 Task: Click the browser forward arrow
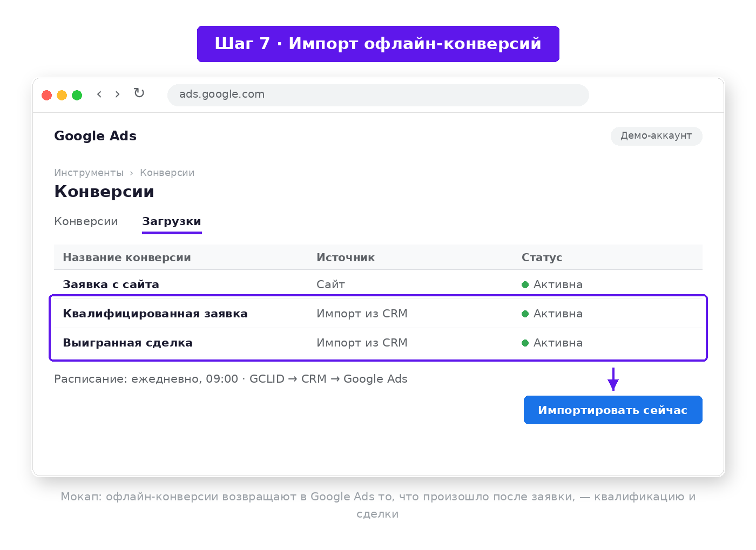point(117,94)
